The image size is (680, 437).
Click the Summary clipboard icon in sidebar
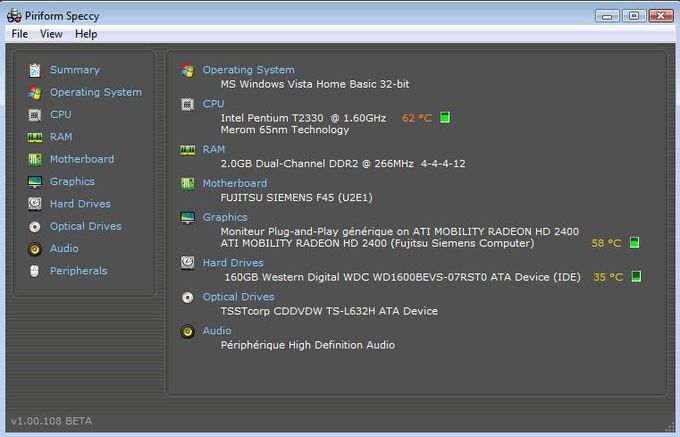pos(35,70)
